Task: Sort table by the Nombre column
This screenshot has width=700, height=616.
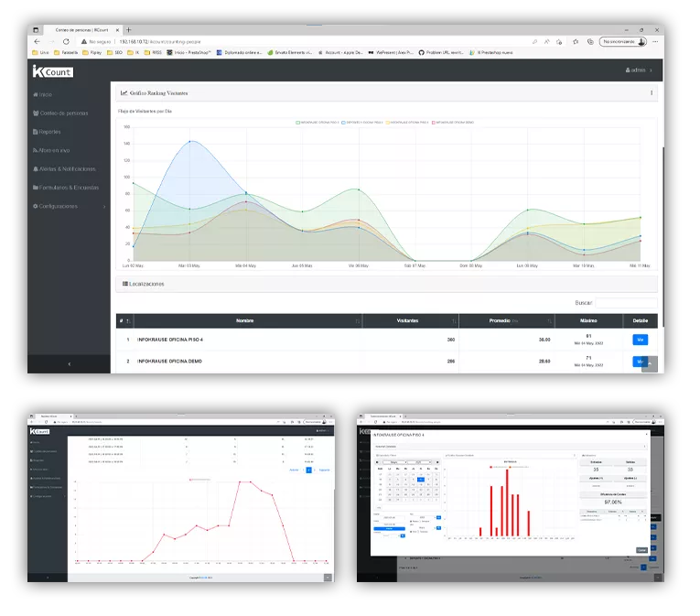Action: [244, 321]
